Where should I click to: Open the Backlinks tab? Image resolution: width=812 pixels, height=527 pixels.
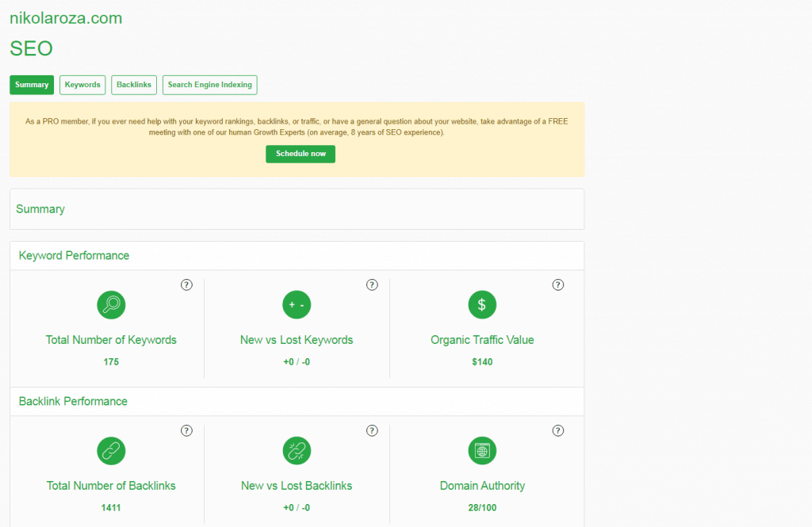click(x=133, y=85)
